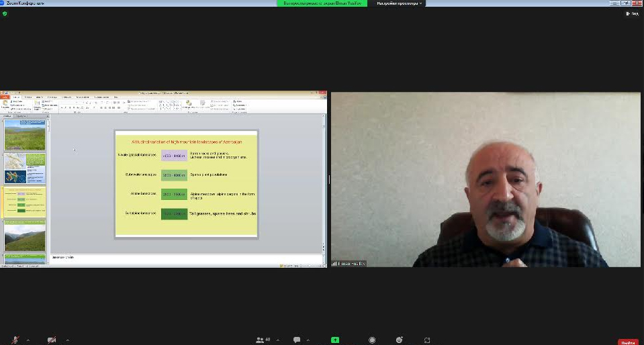Open video options arrow beside the camera
This screenshot has width=644, height=345.
pos(68,340)
